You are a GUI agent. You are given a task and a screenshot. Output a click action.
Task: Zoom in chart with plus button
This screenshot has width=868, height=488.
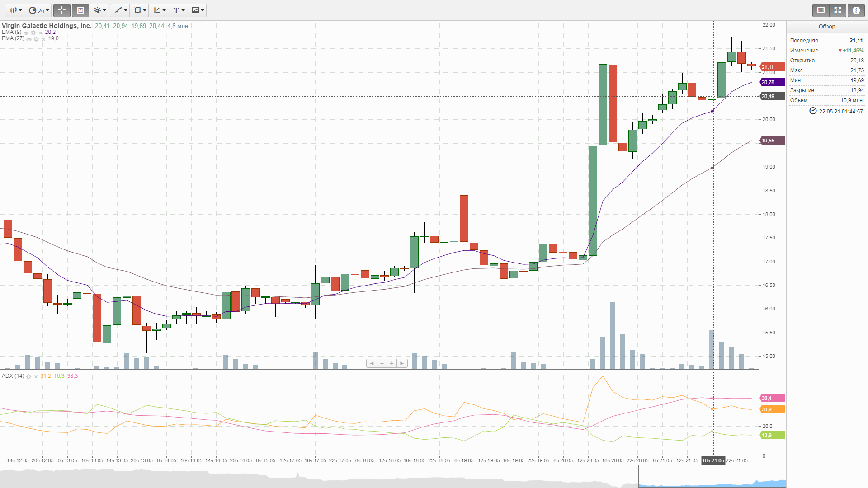392,363
